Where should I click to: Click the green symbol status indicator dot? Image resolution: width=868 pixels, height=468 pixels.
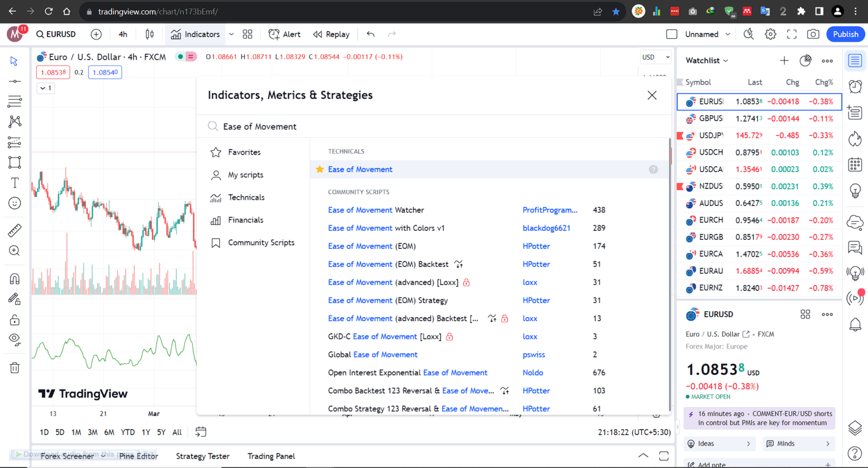coord(180,56)
